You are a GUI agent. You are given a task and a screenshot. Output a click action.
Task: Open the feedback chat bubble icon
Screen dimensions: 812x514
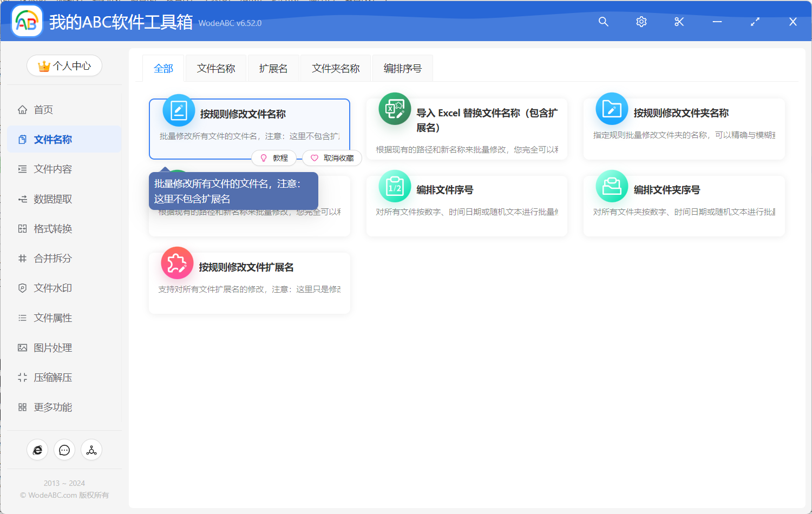click(x=64, y=450)
